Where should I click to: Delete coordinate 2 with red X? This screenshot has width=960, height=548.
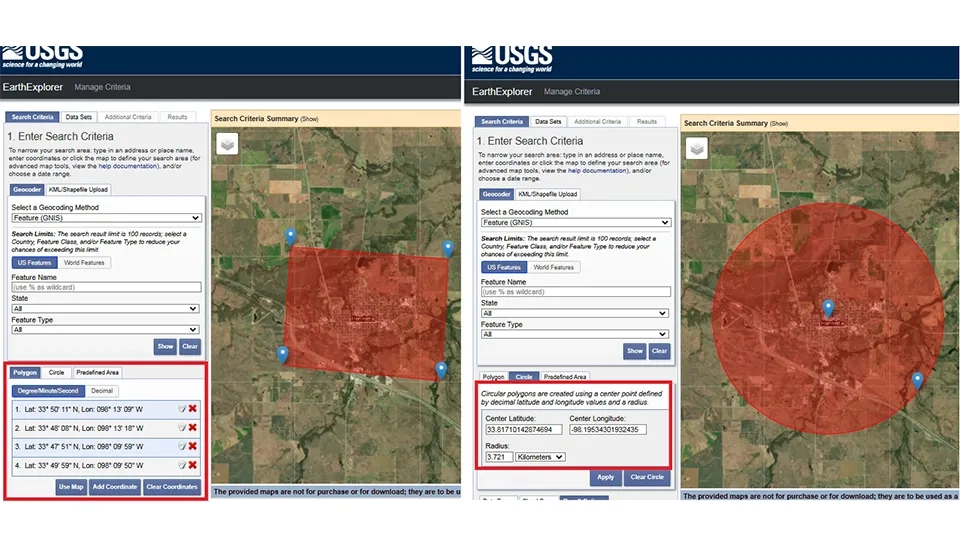click(193, 427)
